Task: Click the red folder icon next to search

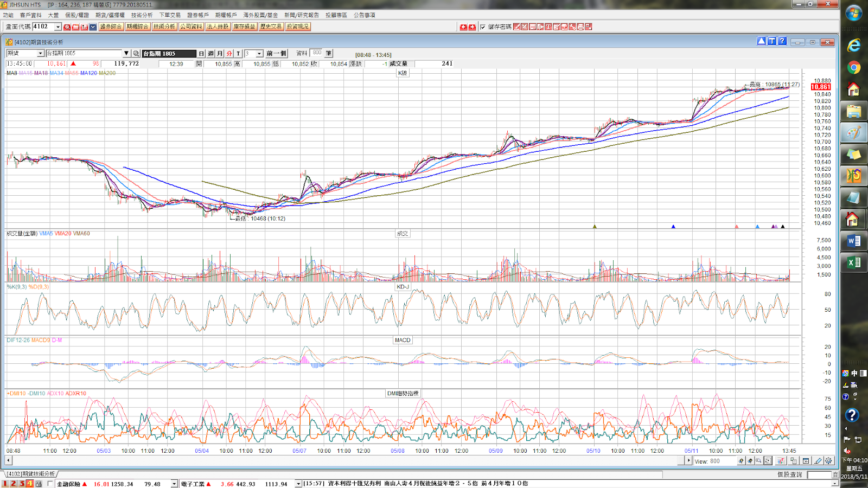Action: [x=75, y=27]
